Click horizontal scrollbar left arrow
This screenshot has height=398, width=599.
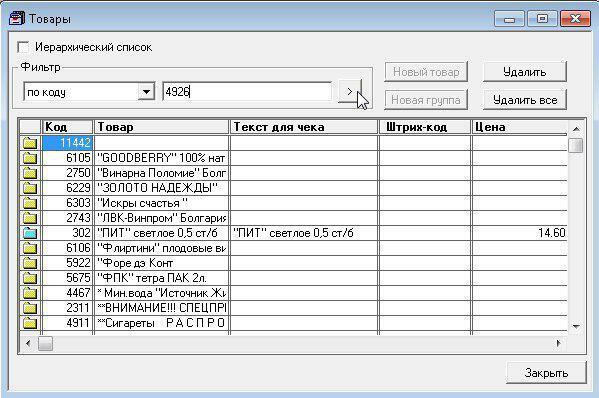pos(28,343)
